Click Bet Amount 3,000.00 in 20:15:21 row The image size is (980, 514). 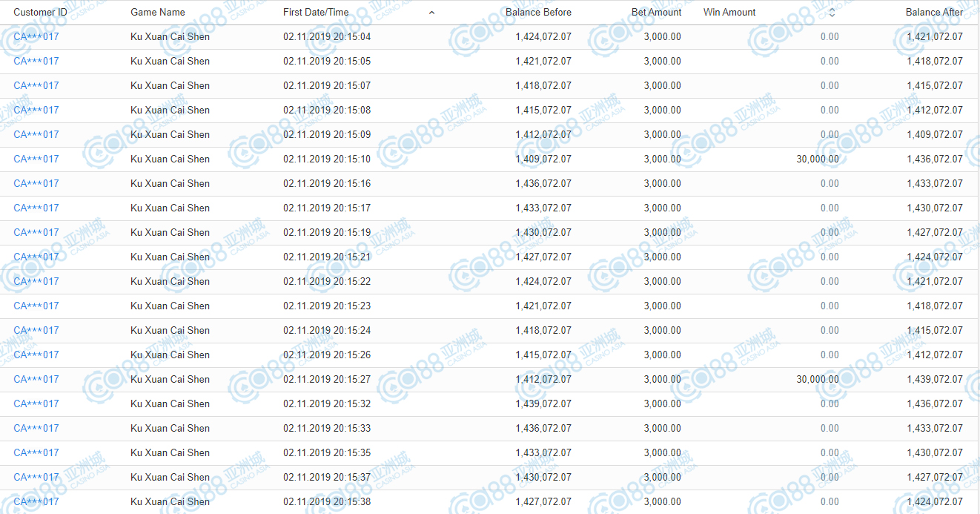point(663,257)
